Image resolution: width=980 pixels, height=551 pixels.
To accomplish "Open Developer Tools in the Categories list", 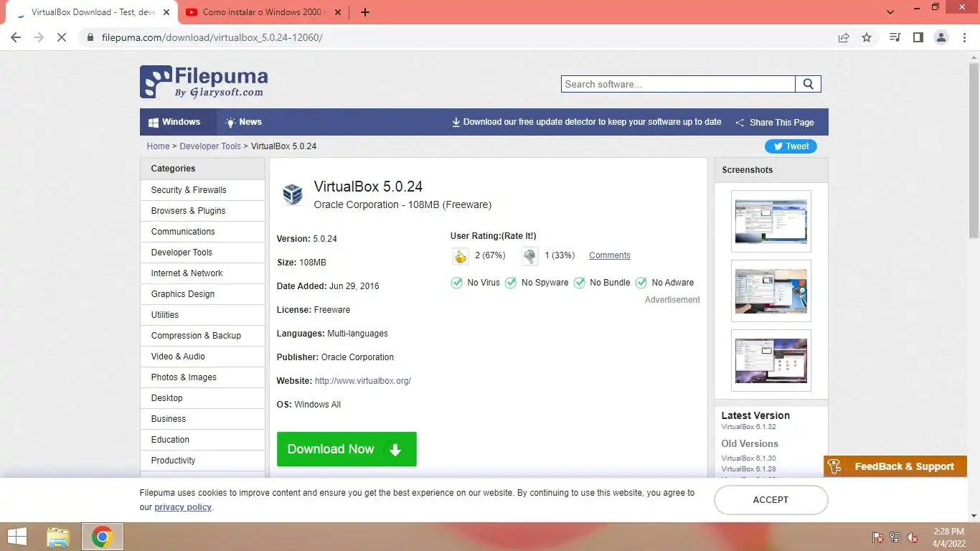I will 202,253.
